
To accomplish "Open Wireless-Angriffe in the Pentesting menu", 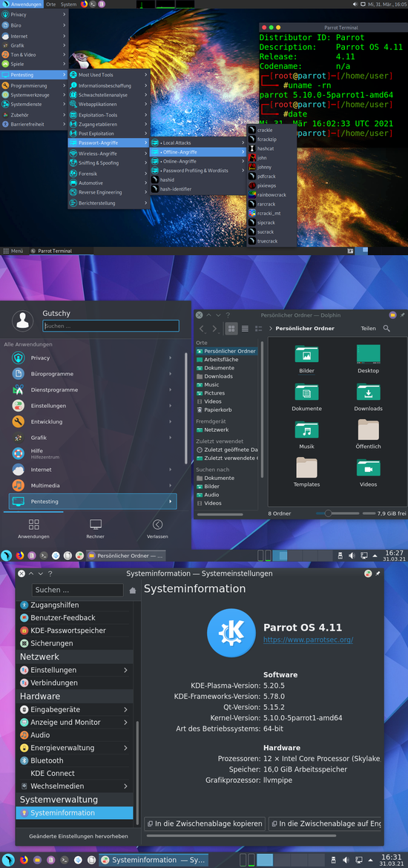I will coord(109,154).
